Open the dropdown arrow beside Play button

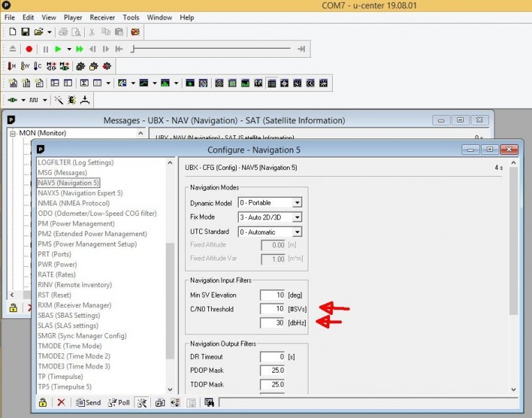(69, 49)
